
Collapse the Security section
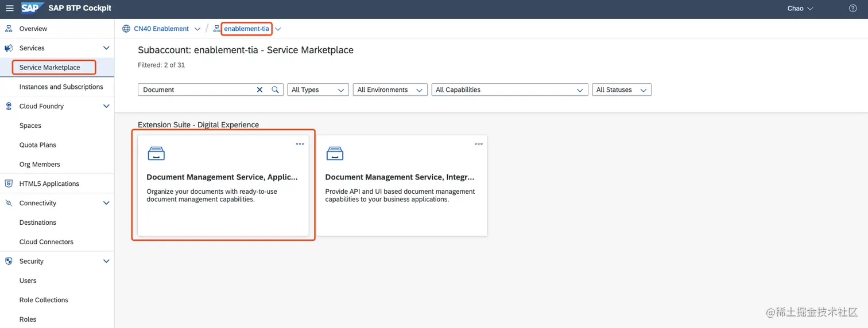point(106,261)
